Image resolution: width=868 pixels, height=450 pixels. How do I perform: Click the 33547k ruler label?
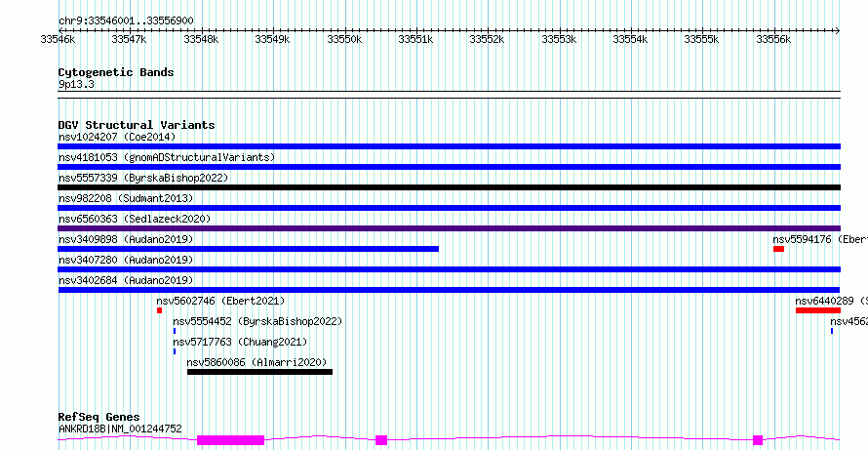pyautogui.click(x=129, y=39)
